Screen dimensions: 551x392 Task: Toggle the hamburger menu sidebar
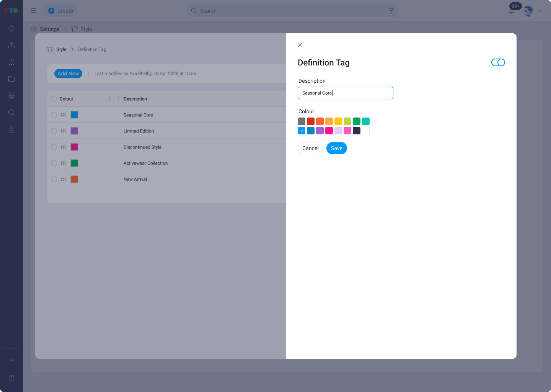click(34, 11)
